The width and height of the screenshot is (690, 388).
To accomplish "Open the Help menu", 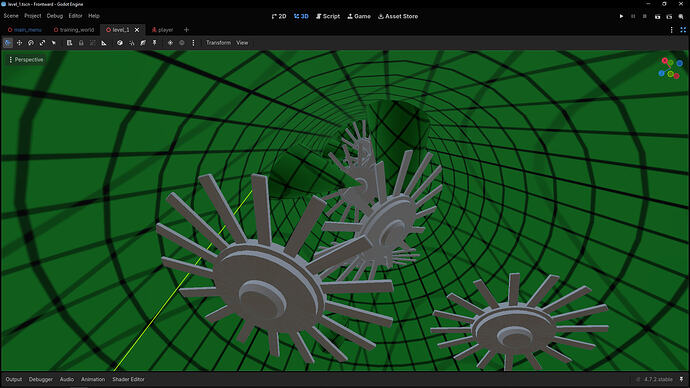I will tap(94, 16).
